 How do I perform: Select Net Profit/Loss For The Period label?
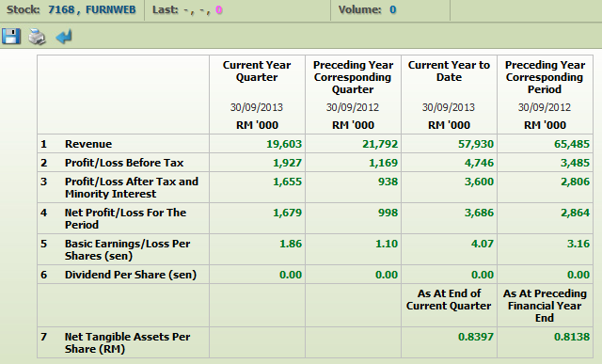click(x=125, y=218)
